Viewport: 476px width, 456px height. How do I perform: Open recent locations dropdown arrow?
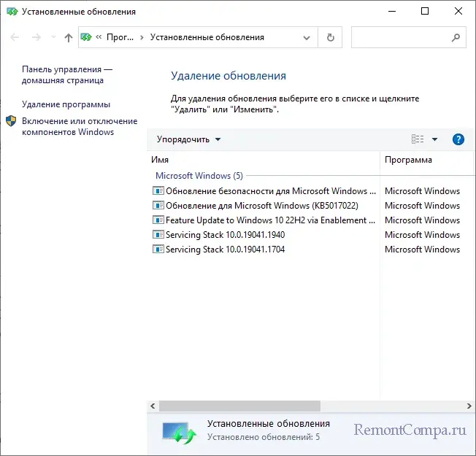53,37
